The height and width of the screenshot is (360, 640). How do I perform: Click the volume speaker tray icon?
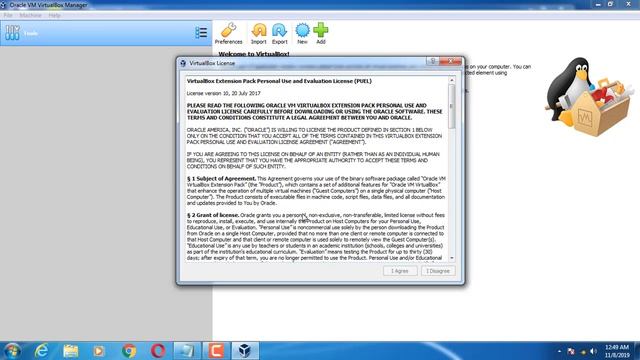[593, 351]
